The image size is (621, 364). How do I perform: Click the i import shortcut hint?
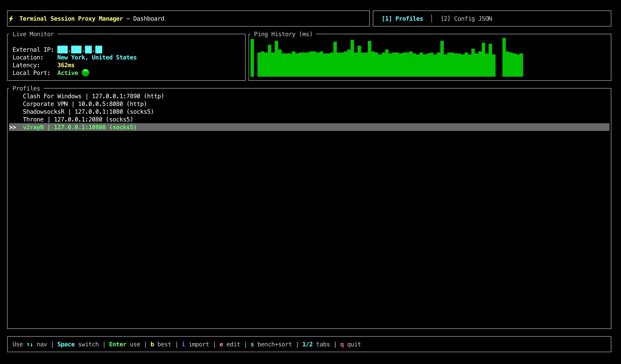pos(195,344)
